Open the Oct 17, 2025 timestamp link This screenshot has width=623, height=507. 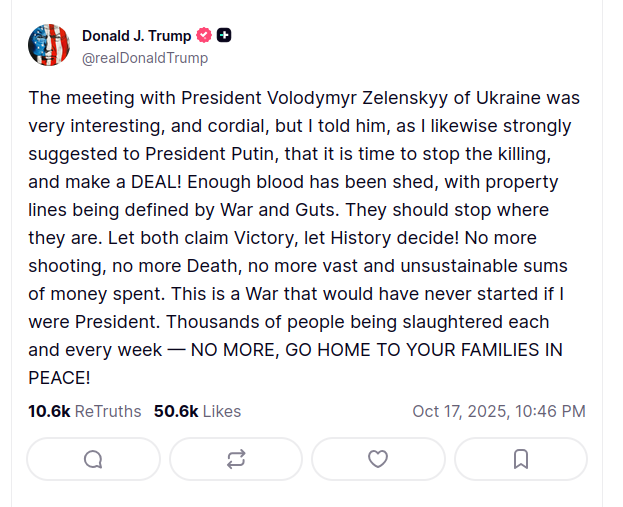pos(499,411)
